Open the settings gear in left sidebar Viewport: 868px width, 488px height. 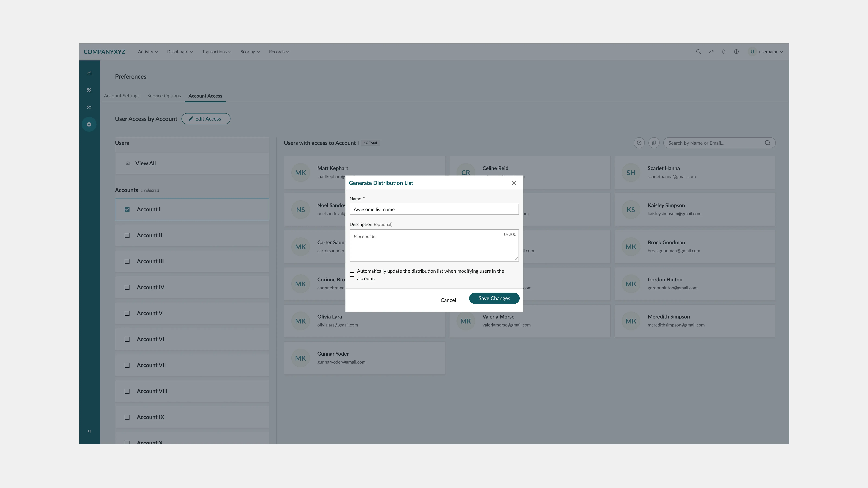tap(89, 124)
